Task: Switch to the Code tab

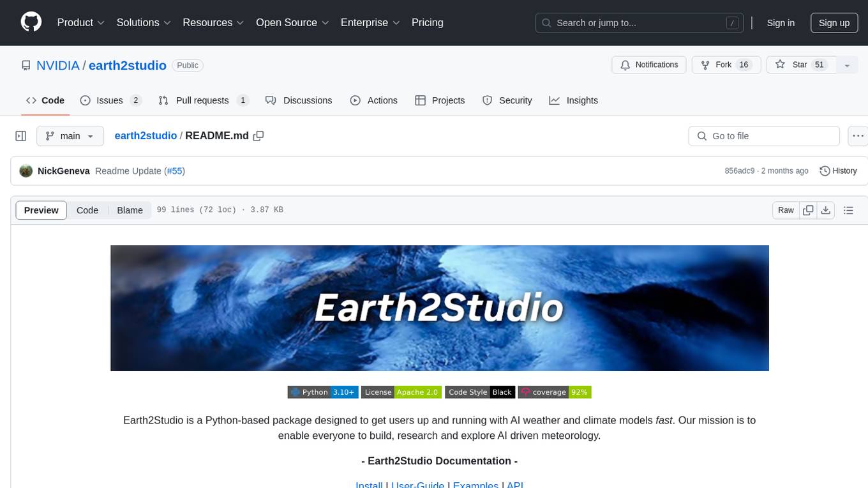Action: click(45, 100)
